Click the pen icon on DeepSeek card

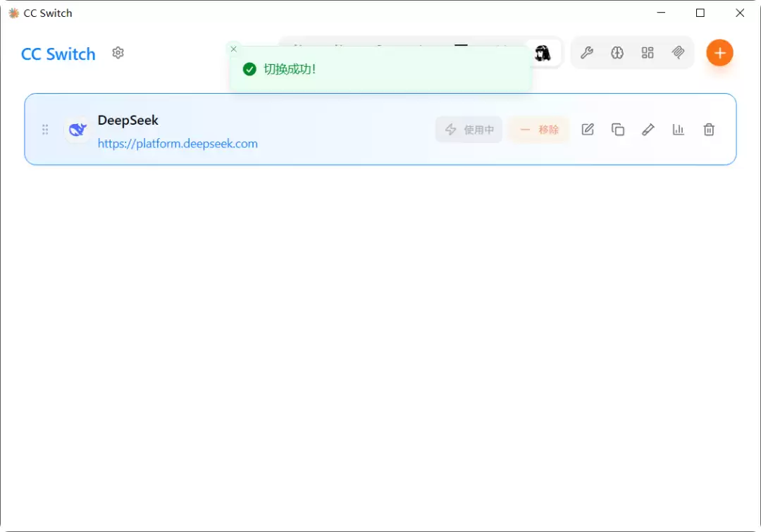point(648,130)
